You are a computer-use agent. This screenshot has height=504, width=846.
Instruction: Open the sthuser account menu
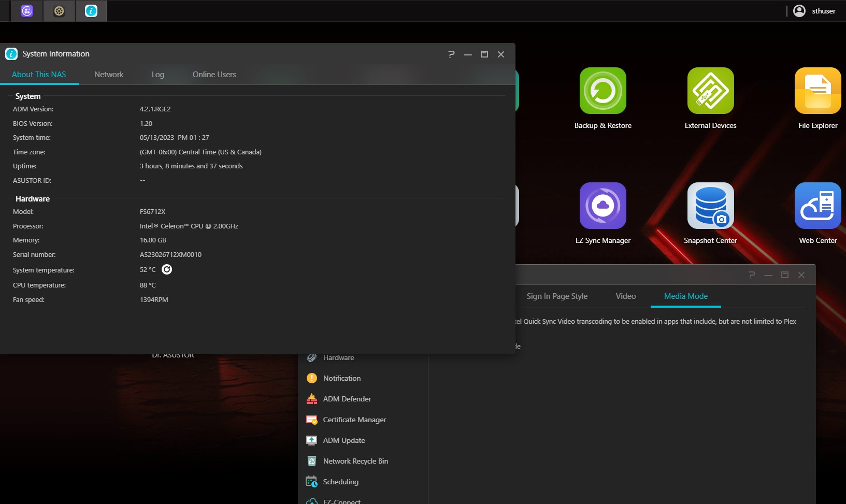coord(814,11)
